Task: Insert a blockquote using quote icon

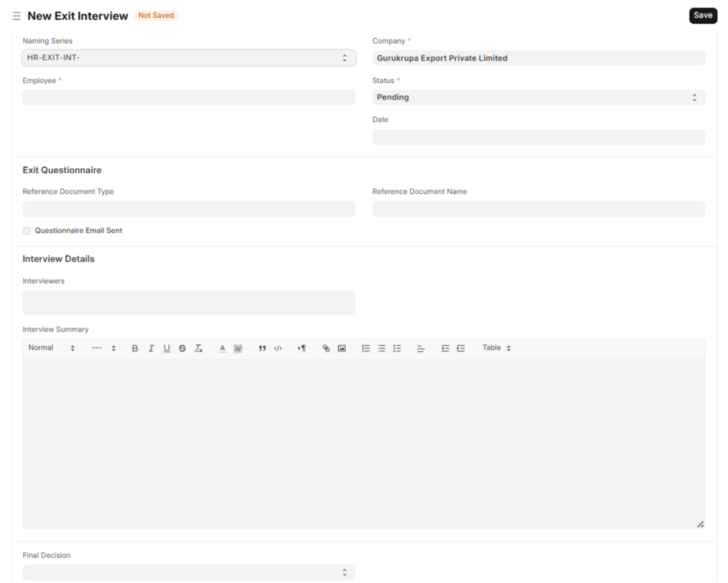Action: click(262, 348)
